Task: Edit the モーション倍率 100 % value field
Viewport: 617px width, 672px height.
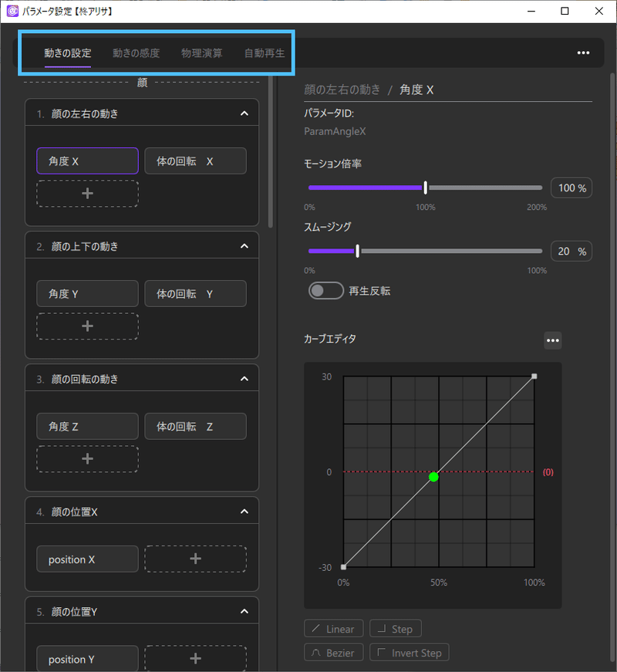Action: (x=571, y=187)
